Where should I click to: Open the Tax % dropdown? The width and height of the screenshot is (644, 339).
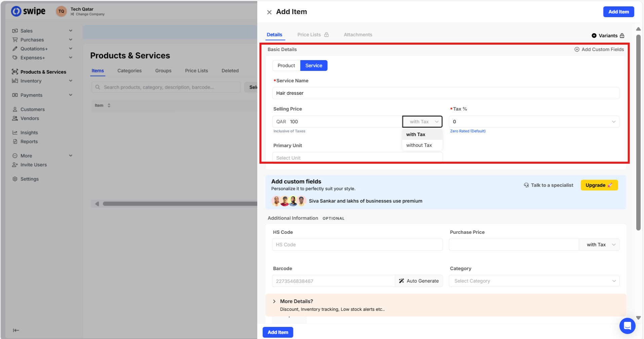(534, 122)
